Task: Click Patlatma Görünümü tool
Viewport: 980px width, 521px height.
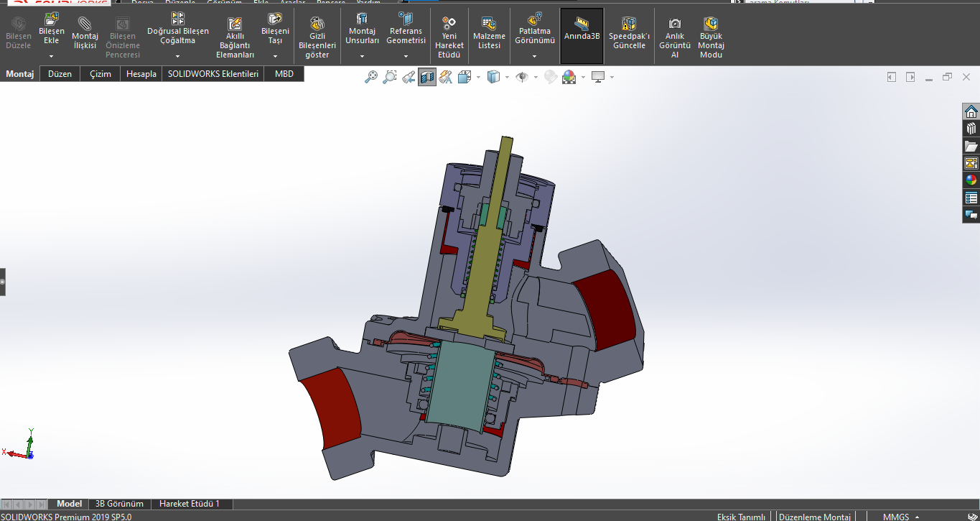Action: coord(535,29)
